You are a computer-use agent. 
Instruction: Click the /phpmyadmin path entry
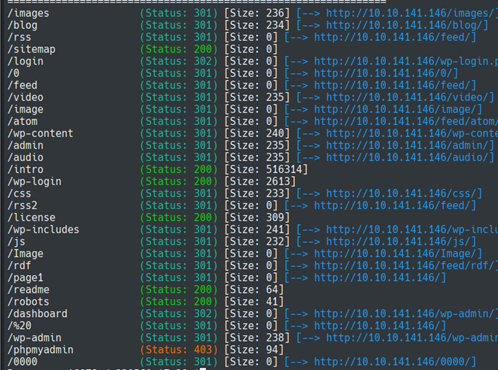tap(40, 349)
